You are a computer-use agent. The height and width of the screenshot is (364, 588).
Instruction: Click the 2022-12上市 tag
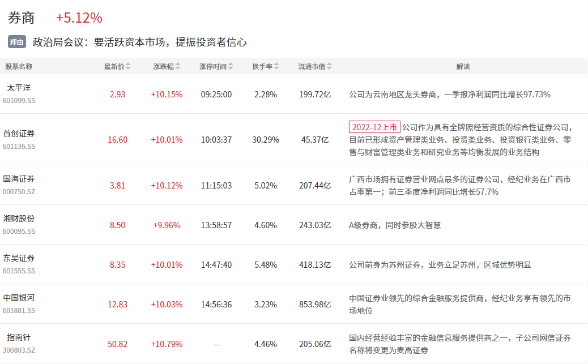[x=374, y=127]
